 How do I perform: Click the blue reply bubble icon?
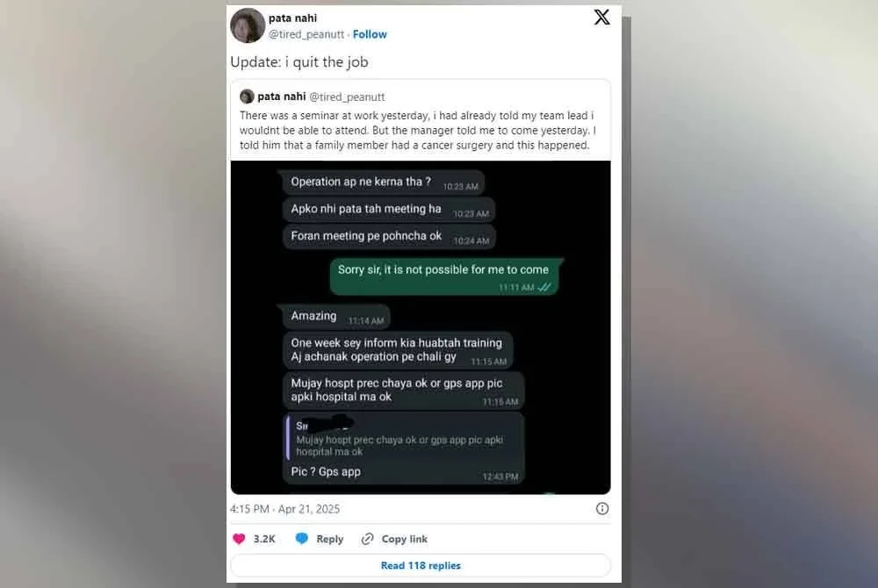click(301, 539)
